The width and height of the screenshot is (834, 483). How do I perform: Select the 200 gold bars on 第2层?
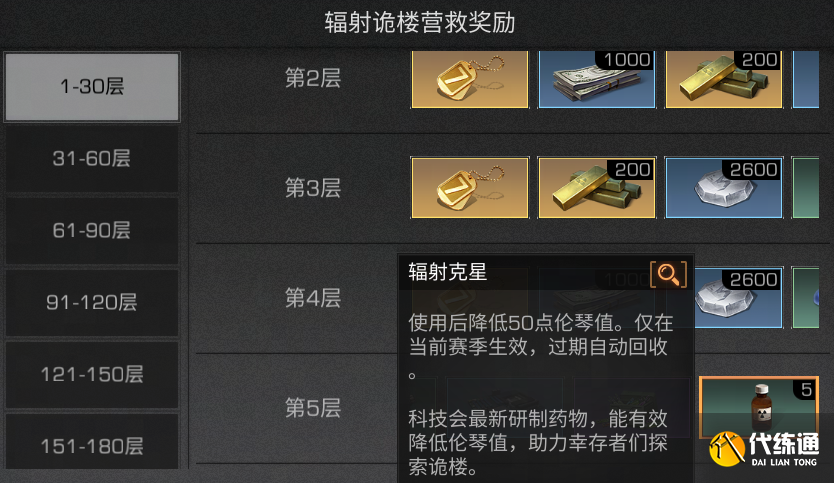[x=724, y=79]
